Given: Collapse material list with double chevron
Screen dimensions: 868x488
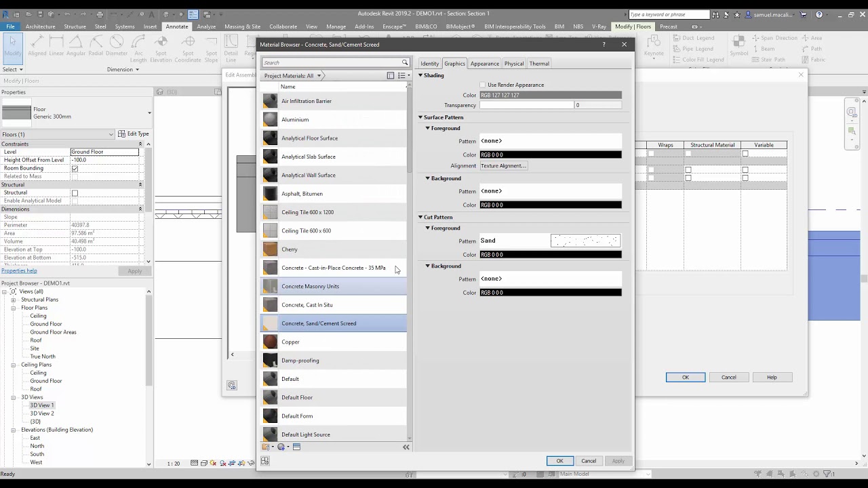Looking at the screenshot, I should click(x=406, y=447).
